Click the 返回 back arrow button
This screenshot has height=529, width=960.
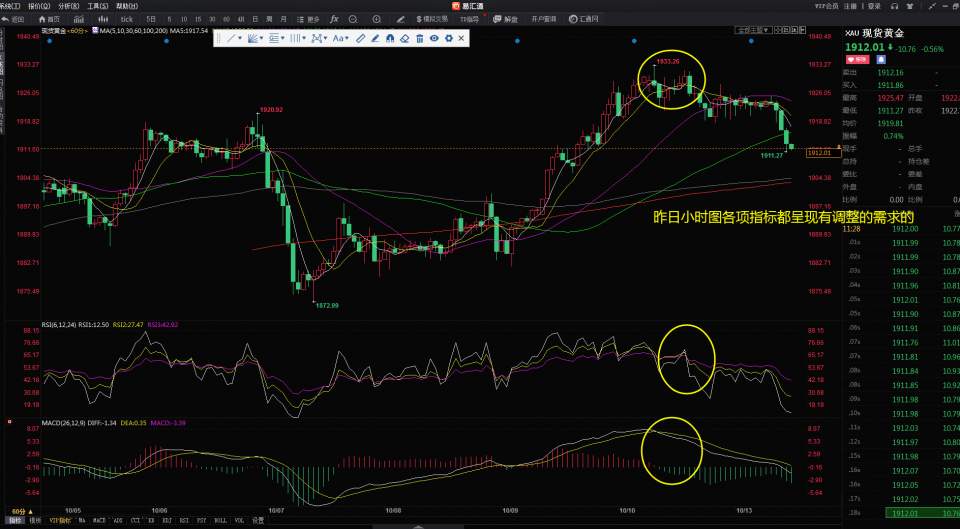pos(13,20)
